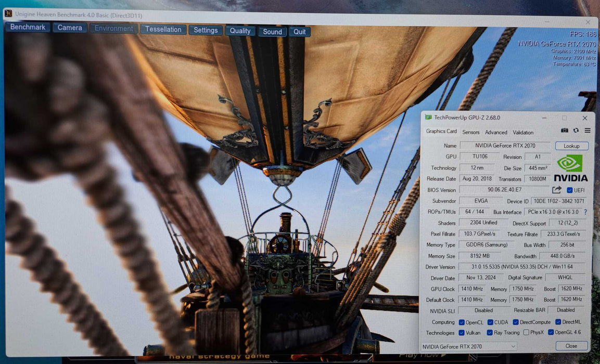Switch to the Sensors tab in GPU-Z
The image size is (600, 364).
(470, 132)
